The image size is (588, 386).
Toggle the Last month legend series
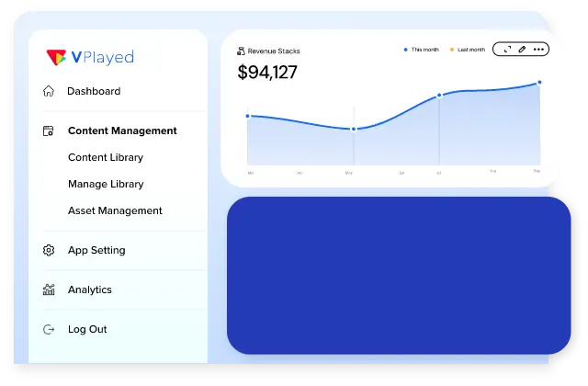point(469,50)
